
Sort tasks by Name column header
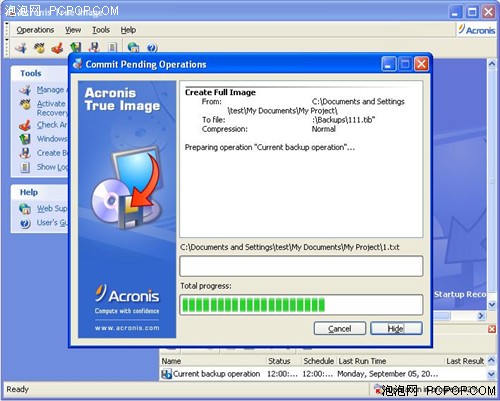tap(213, 361)
